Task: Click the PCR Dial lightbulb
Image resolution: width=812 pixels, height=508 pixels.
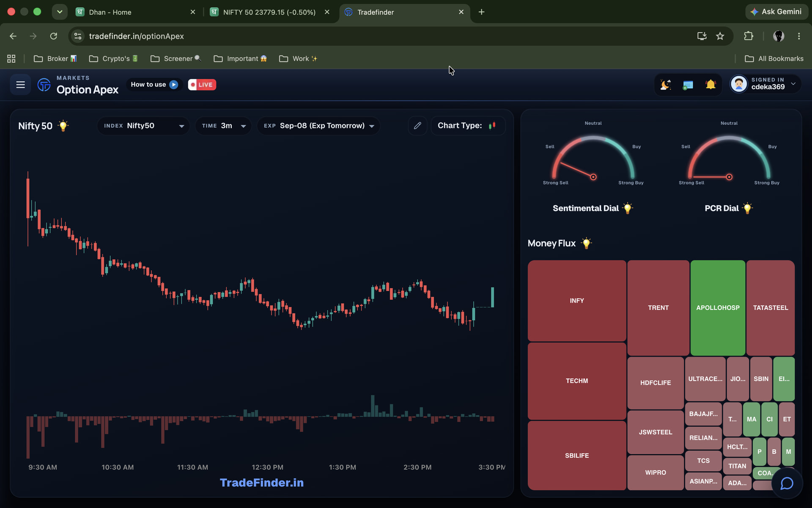Action: click(747, 208)
